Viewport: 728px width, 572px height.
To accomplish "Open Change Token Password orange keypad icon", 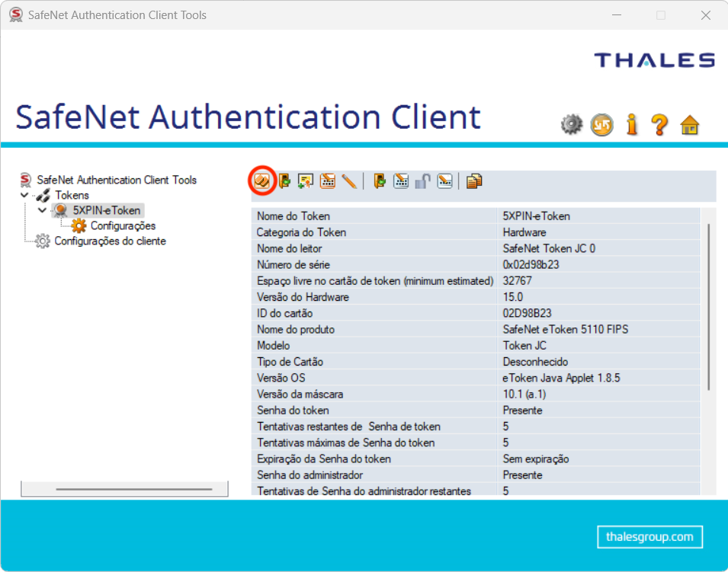I will (328, 181).
